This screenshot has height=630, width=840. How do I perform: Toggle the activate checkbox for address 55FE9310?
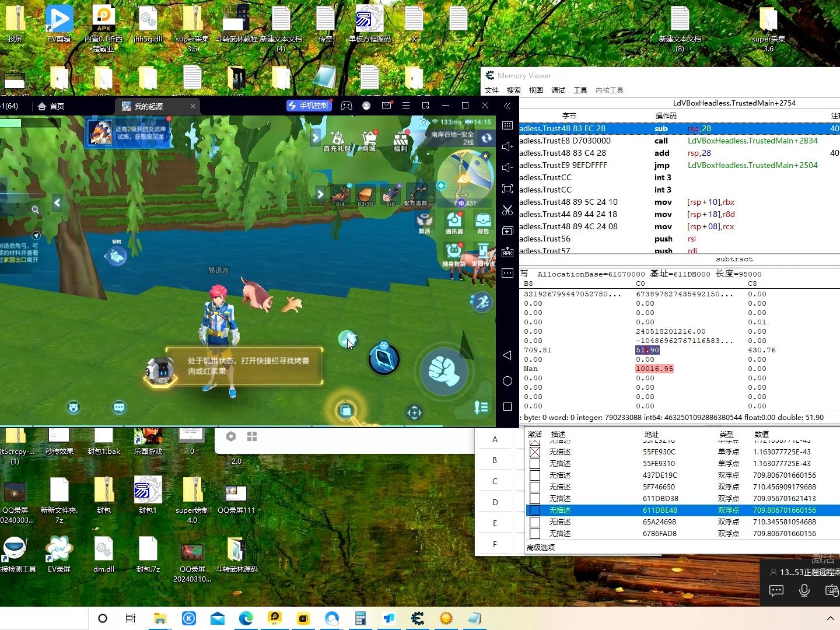click(535, 464)
